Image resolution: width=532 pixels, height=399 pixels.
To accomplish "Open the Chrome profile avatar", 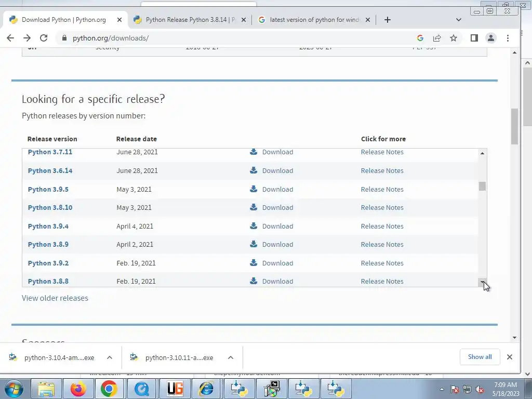I will click(x=491, y=38).
